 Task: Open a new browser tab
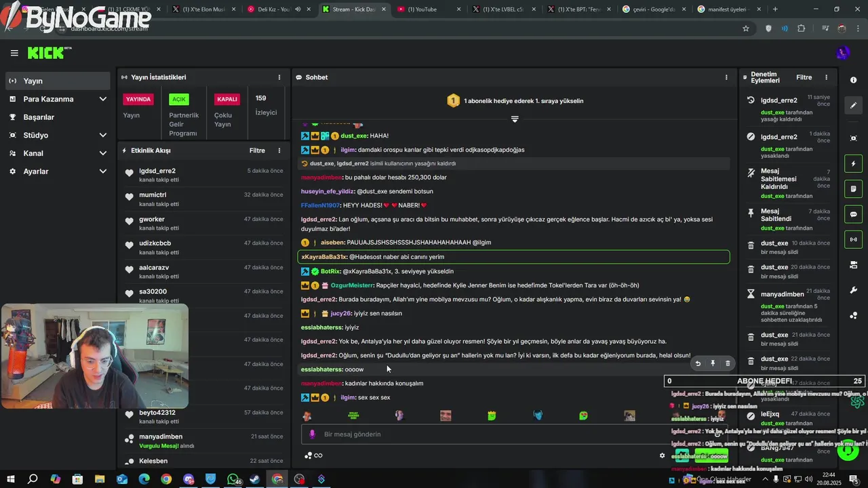775,9
